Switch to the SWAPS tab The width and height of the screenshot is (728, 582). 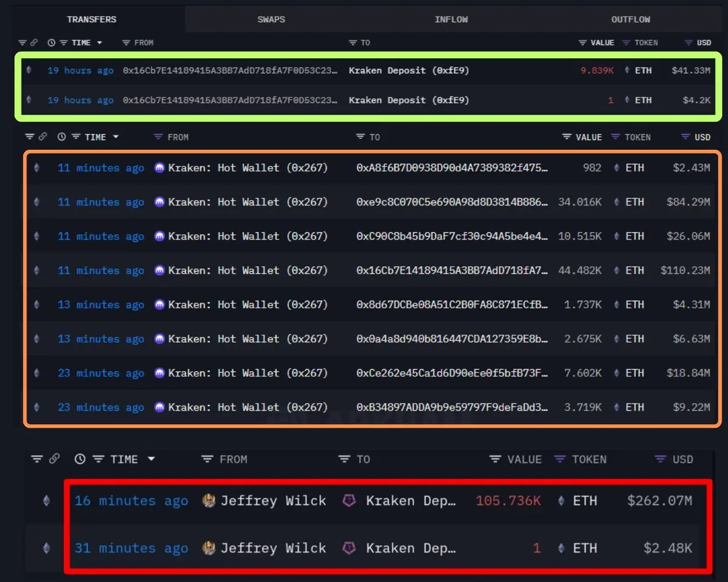[x=271, y=19]
